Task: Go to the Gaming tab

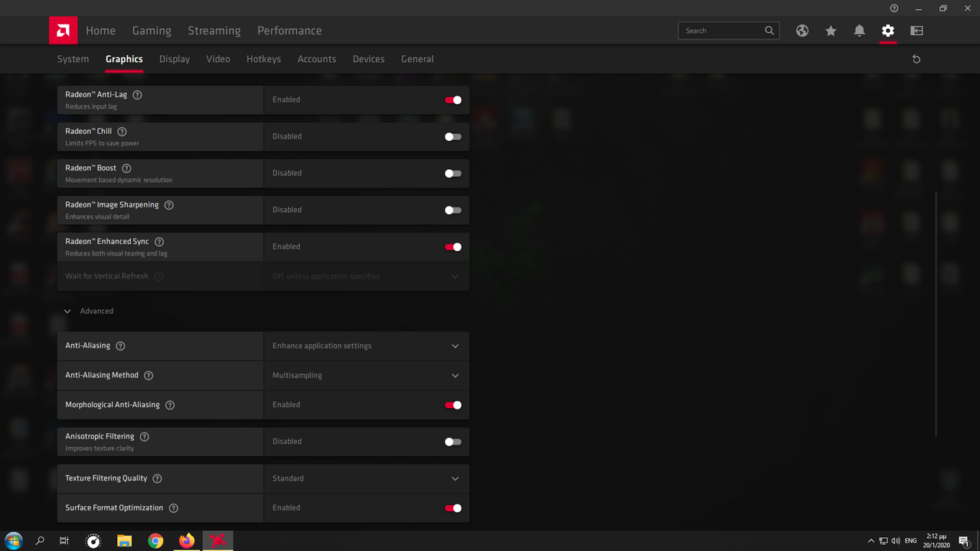Action: pyautogui.click(x=152, y=31)
